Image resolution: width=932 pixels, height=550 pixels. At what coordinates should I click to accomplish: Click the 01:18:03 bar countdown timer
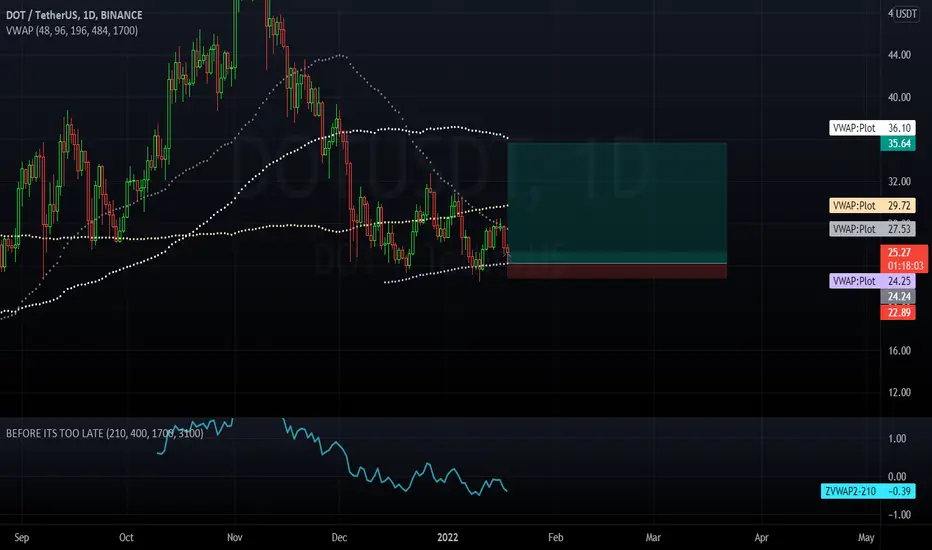(905, 266)
